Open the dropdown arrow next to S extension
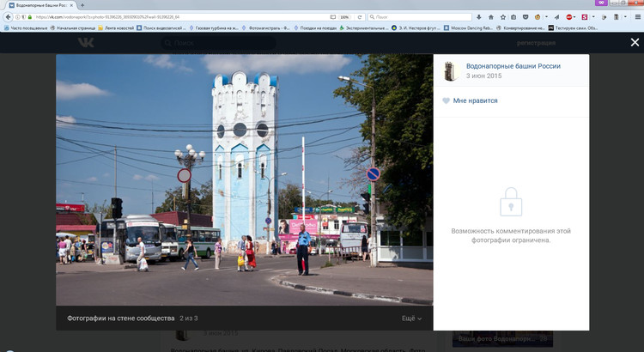Viewport: 644px width, 352px height. point(593,17)
